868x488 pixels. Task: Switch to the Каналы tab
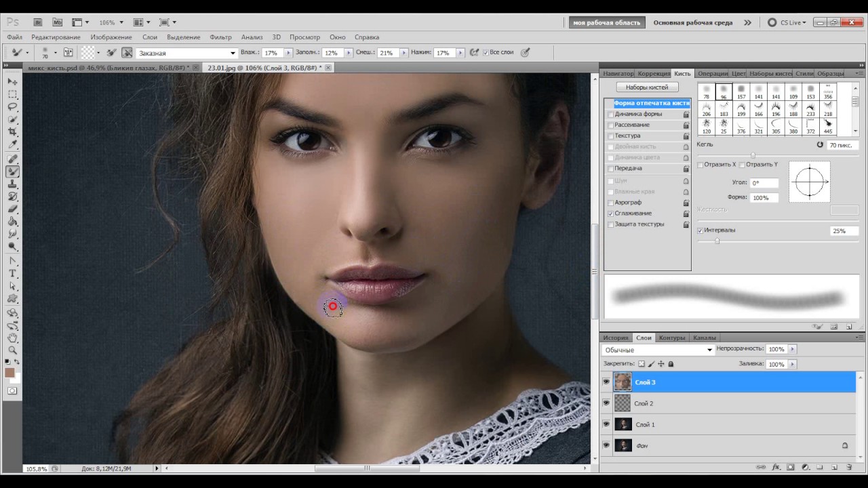coord(704,338)
